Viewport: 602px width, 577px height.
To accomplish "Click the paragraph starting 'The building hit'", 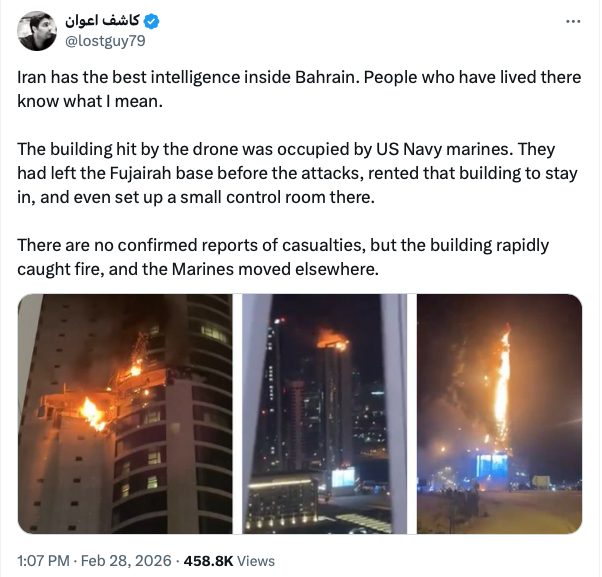I will tap(297, 173).
